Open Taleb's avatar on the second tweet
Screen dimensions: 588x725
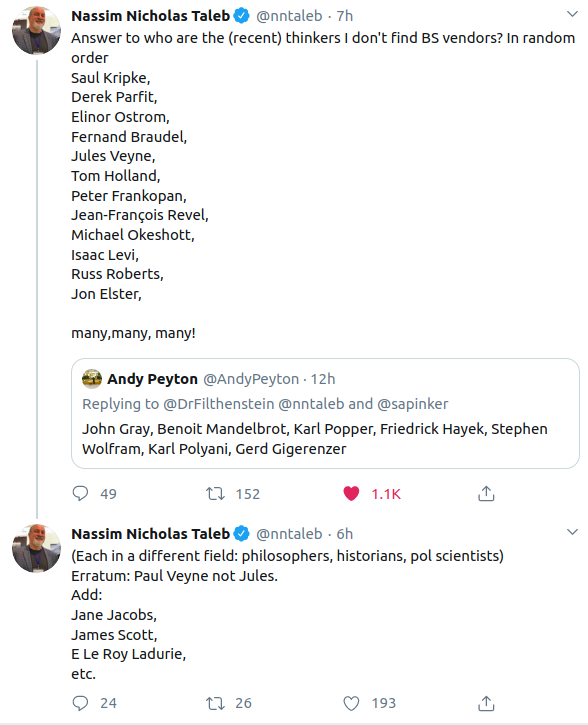click(37, 548)
